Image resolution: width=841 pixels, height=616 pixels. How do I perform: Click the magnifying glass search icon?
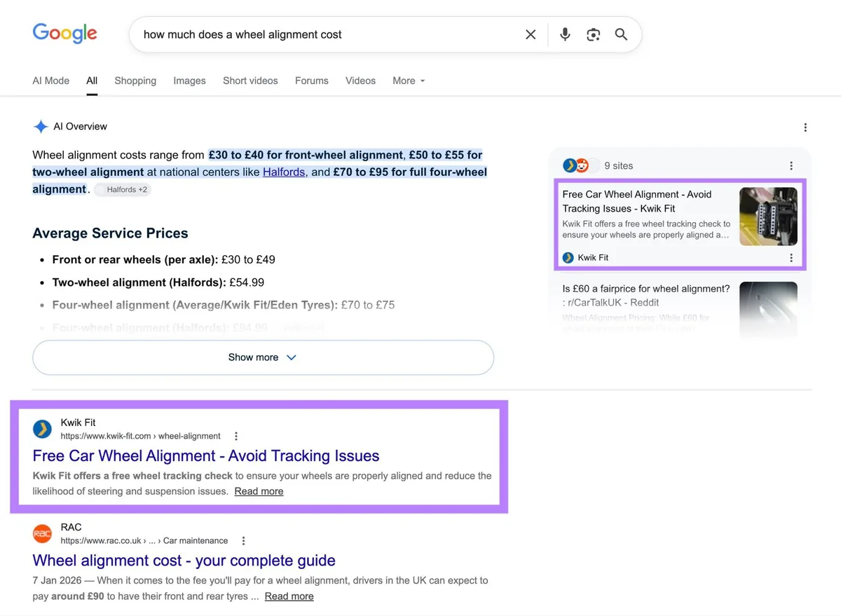point(621,34)
